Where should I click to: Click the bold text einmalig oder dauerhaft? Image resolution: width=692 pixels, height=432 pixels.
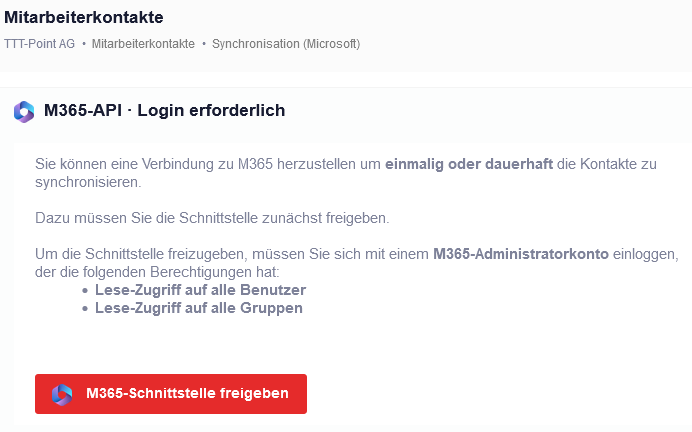click(469, 164)
